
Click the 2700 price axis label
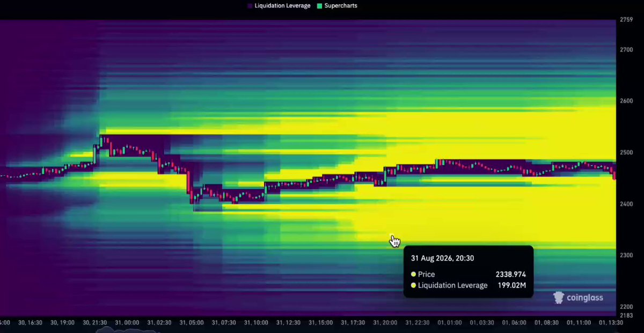coord(626,50)
